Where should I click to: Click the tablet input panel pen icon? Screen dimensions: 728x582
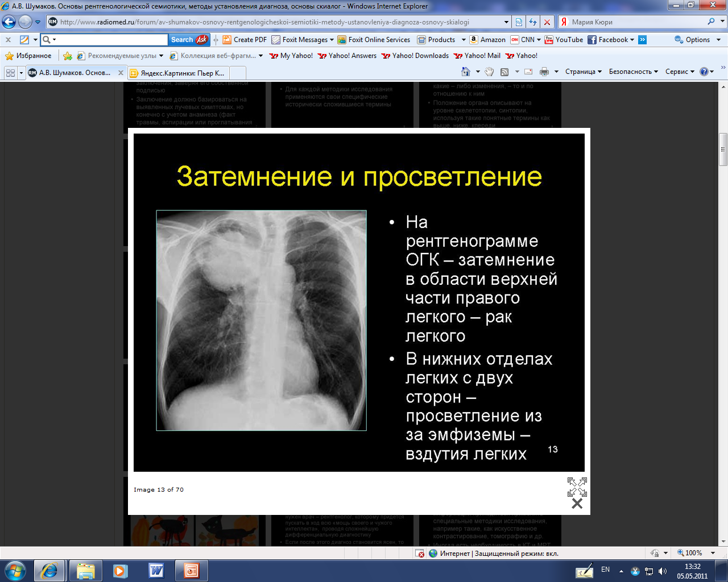pos(584,571)
